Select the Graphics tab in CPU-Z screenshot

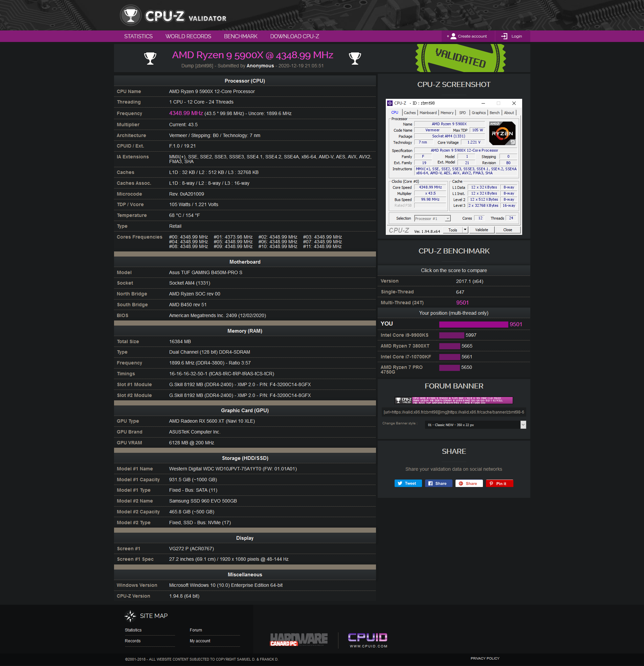coord(479,113)
